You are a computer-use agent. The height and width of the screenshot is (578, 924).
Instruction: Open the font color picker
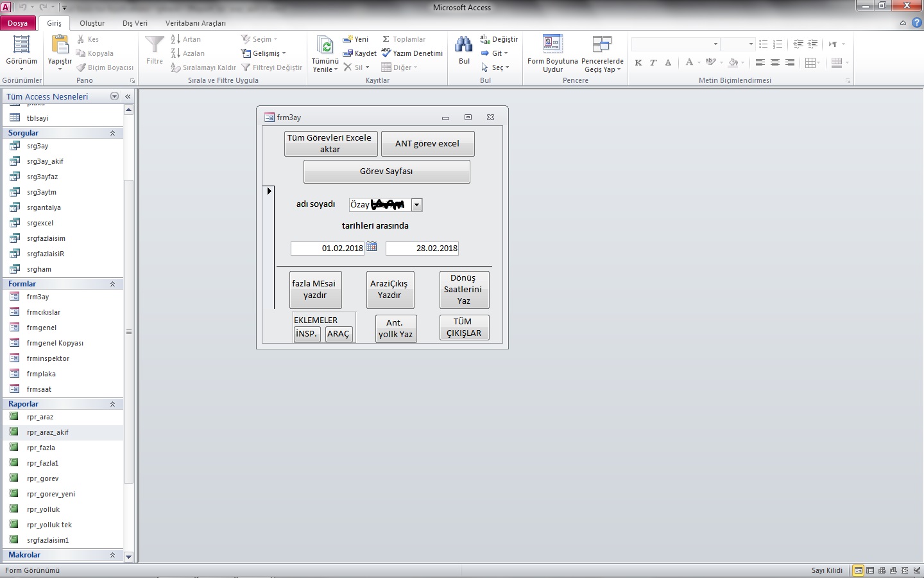click(698, 62)
